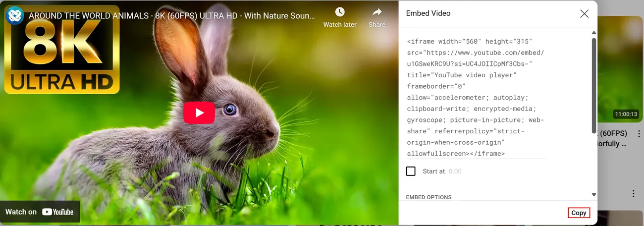This screenshot has width=644, height=226.
Task: Click the Share arrow icon
Action: [x=377, y=12]
